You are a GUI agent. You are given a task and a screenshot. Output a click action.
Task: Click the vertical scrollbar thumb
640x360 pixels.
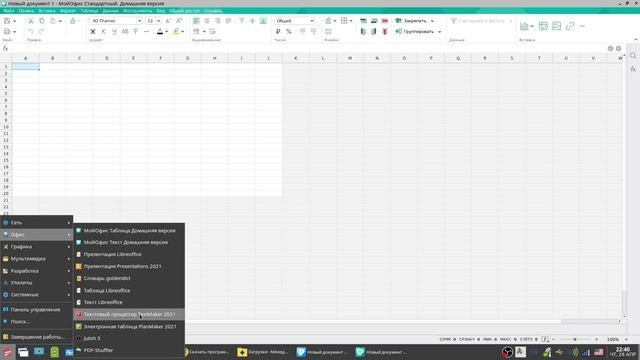point(624,302)
